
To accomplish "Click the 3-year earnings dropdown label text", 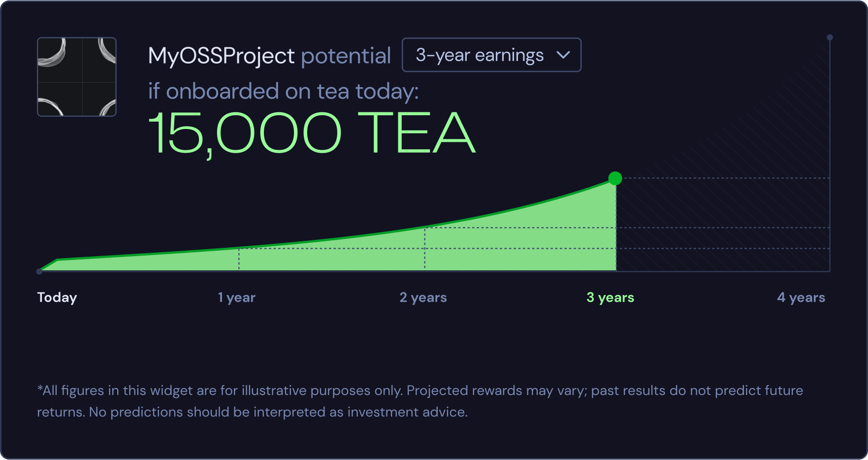I will click(x=480, y=55).
